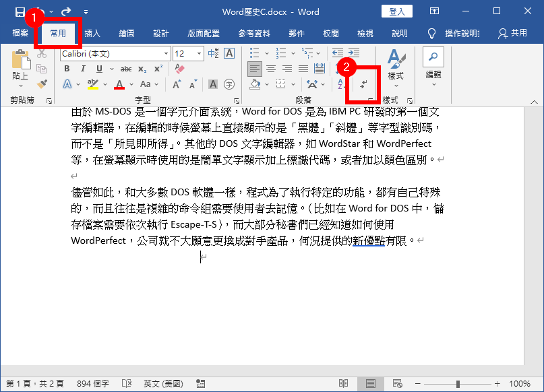
Task: Switch to the 版面配置 tab
Action: coord(204,33)
